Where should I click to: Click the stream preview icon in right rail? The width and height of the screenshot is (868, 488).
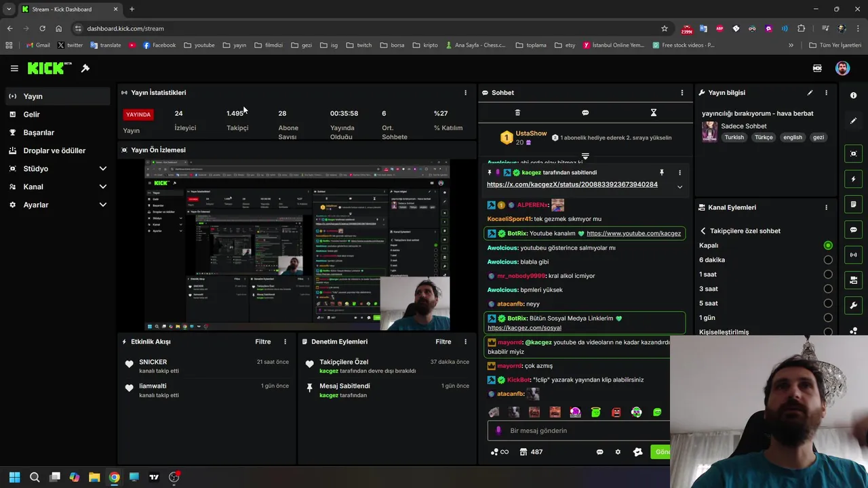coord(853,154)
